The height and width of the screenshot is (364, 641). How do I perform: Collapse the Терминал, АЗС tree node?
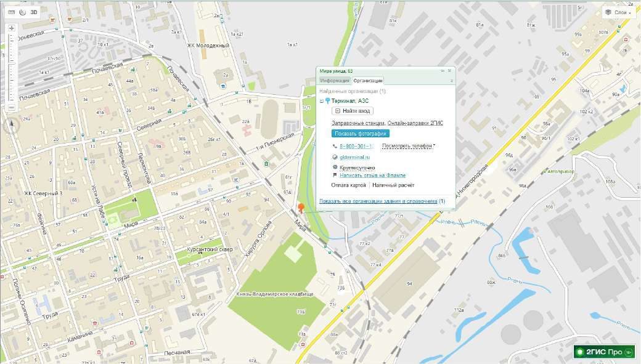(x=322, y=101)
